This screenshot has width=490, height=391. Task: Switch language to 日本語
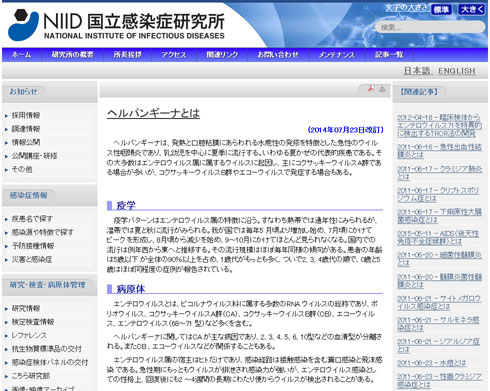pos(417,71)
